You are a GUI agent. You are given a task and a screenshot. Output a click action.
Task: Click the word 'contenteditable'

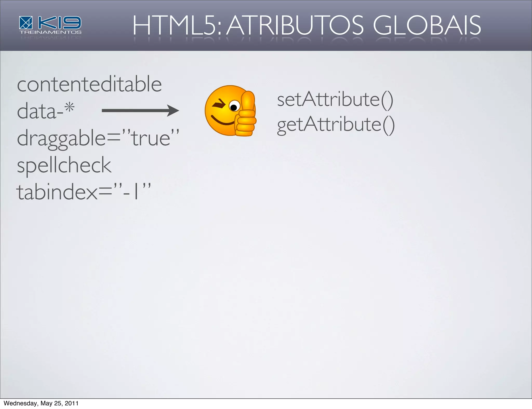(89, 84)
